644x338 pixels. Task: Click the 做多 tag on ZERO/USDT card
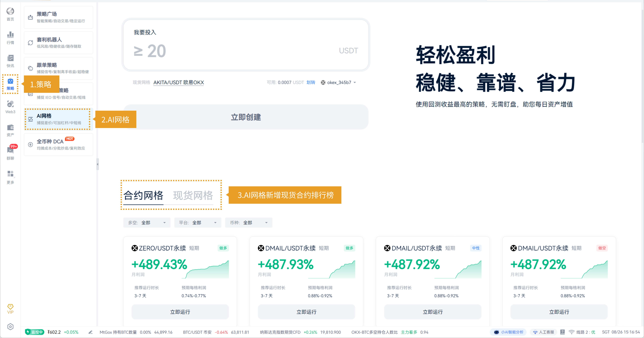223,248
